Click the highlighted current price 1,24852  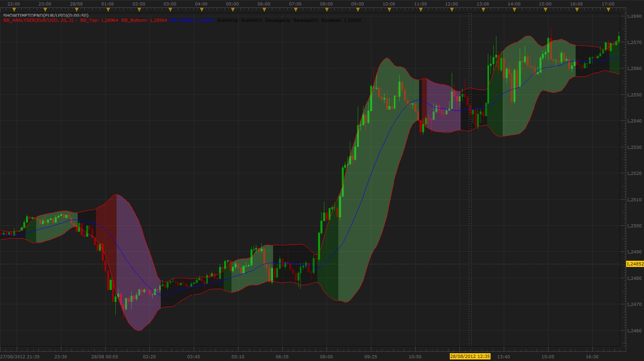click(x=635, y=264)
